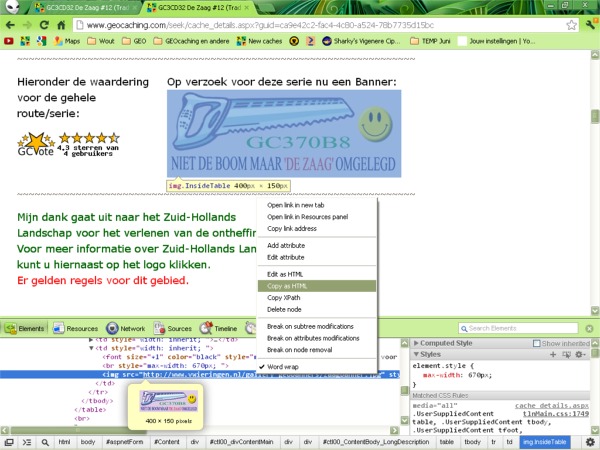Open the cache_details.aspx stylesheet link
600x450 pixels.
(x=552, y=406)
